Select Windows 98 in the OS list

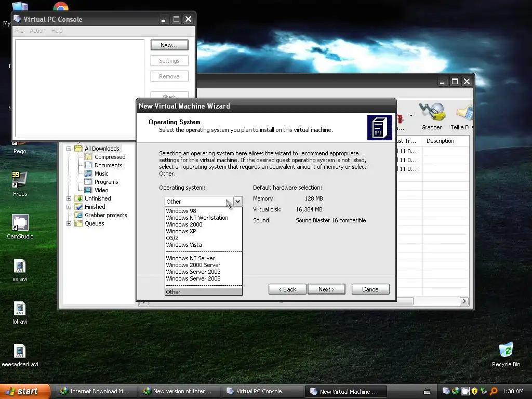(x=181, y=211)
